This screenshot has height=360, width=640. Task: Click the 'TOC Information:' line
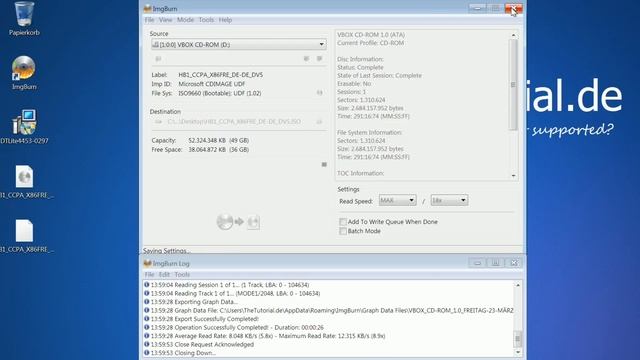coord(360,173)
